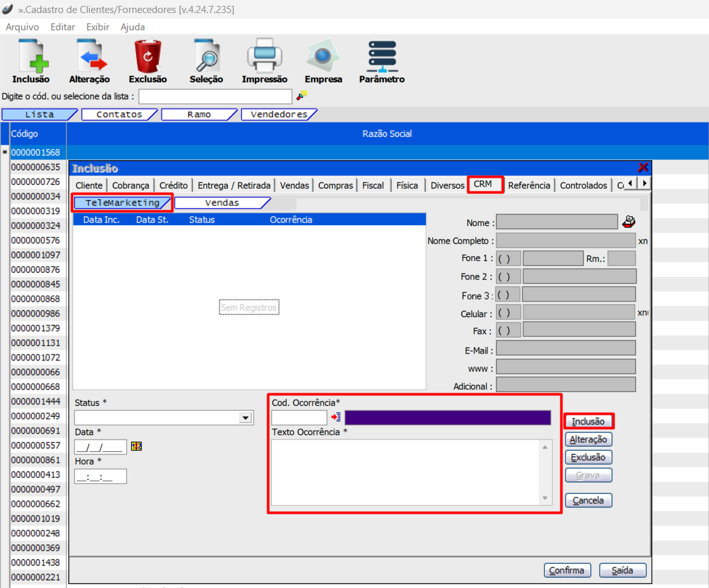The image size is (709, 588).
Task: Click the Alteração toolbar icon
Action: point(89,57)
